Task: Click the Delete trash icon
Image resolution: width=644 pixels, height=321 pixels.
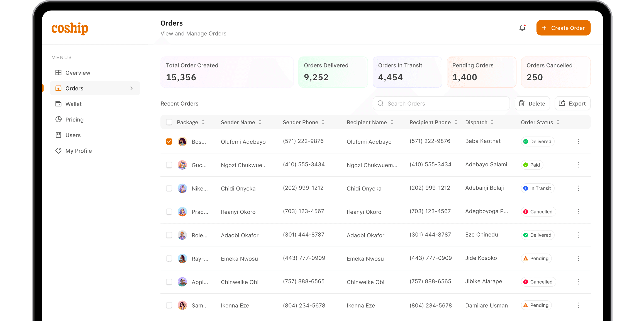Action: tap(522, 103)
